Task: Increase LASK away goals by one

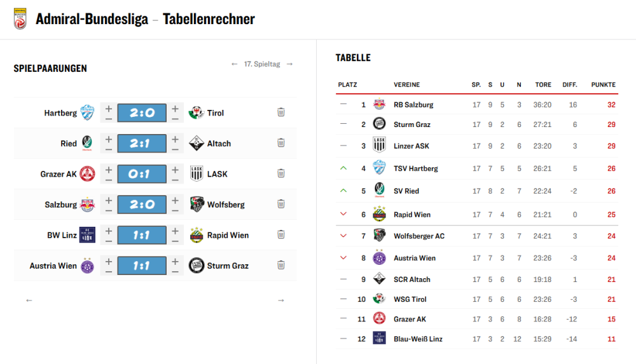Action: click(175, 169)
